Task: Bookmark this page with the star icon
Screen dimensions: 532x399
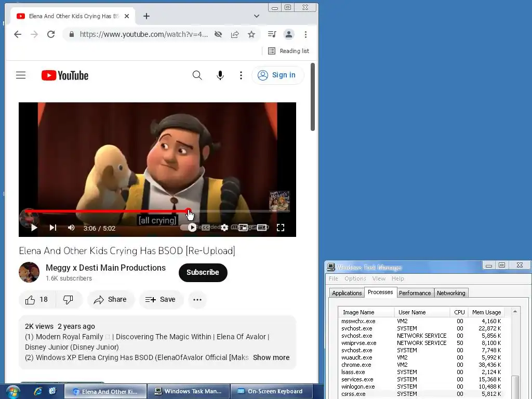Action: [x=251, y=34]
